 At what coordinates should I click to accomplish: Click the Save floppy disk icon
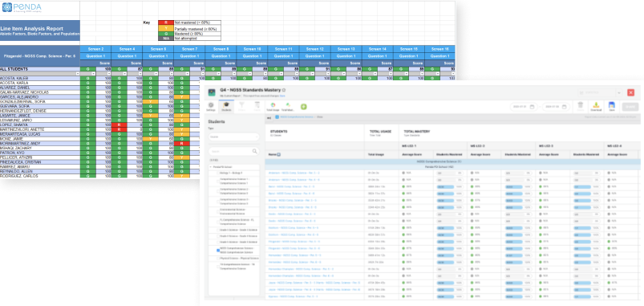[612, 107]
